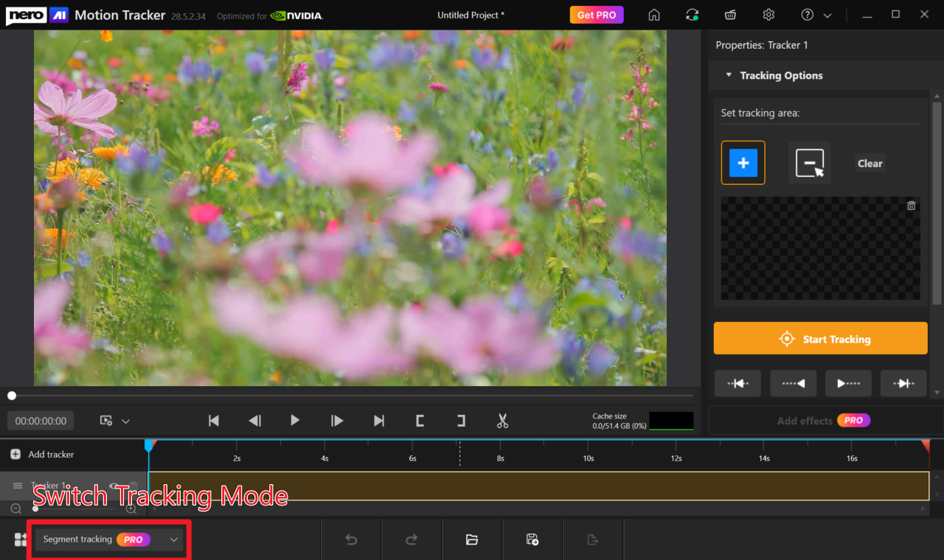Click the save project icon
The width and height of the screenshot is (944, 560).
pyautogui.click(x=532, y=540)
